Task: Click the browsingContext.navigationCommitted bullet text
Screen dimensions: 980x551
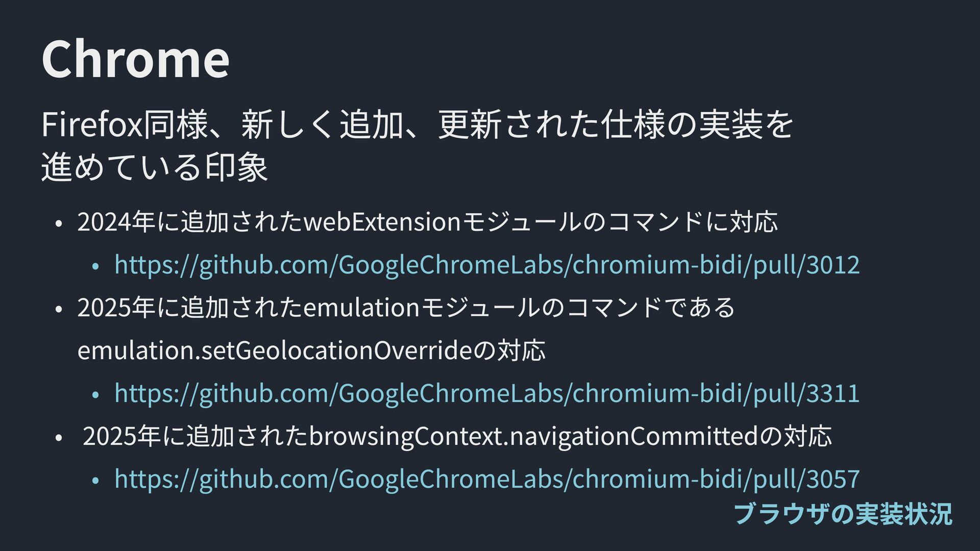Action: (457, 436)
